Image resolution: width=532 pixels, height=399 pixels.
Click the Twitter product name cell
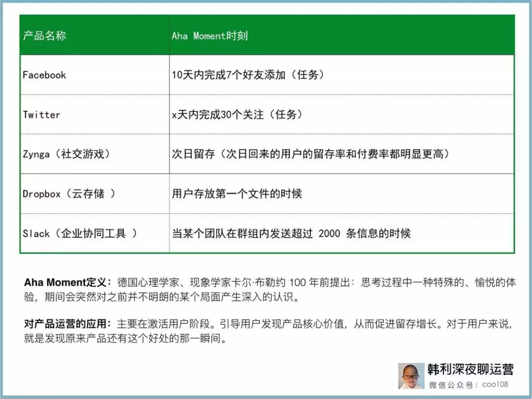tap(95, 115)
